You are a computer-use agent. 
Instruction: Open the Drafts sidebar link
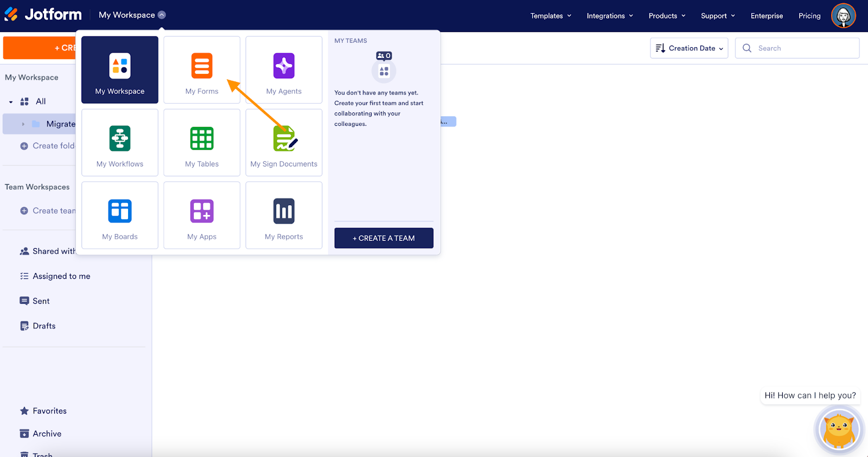pyautogui.click(x=44, y=326)
